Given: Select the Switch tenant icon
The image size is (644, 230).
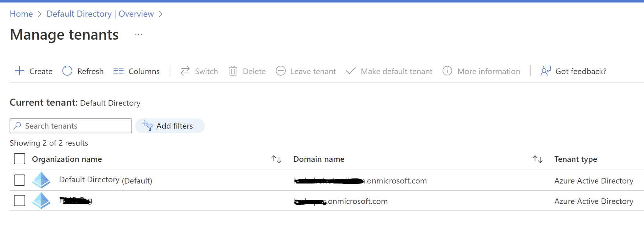Looking at the screenshot, I should 185,71.
